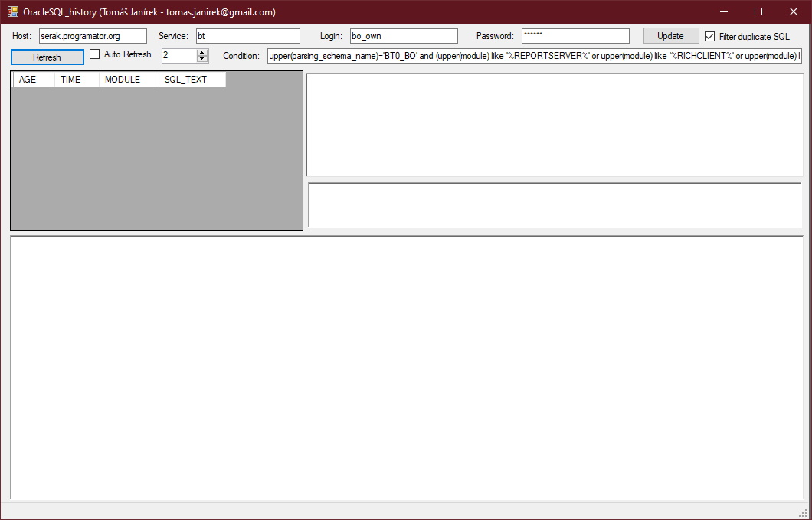The image size is (812, 520).
Task: Click the SQL_TEXT column header
Action: click(192, 80)
